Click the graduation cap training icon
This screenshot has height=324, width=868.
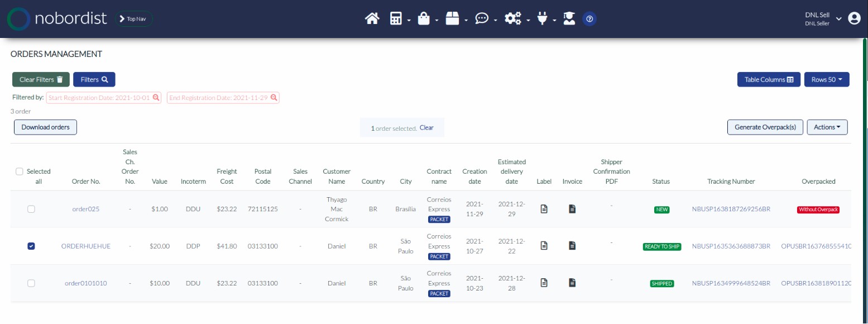pos(569,19)
